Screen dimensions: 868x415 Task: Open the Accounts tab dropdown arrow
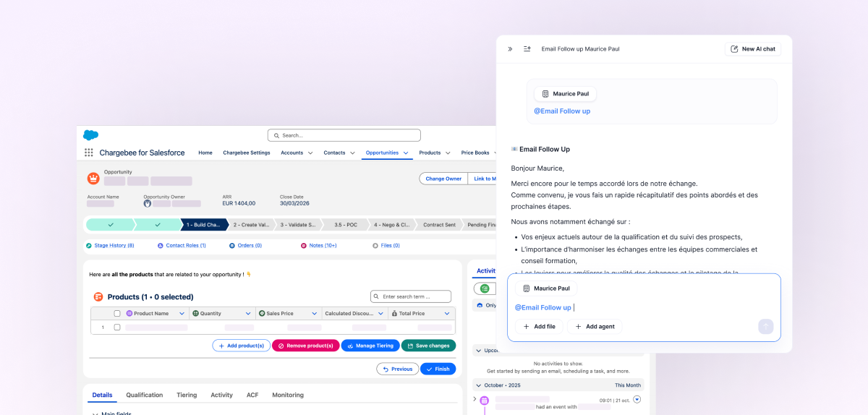pyautogui.click(x=310, y=153)
